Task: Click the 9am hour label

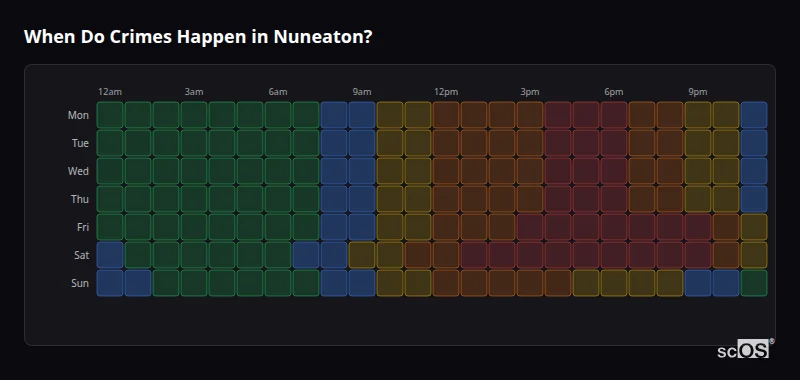Action: click(362, 92)
